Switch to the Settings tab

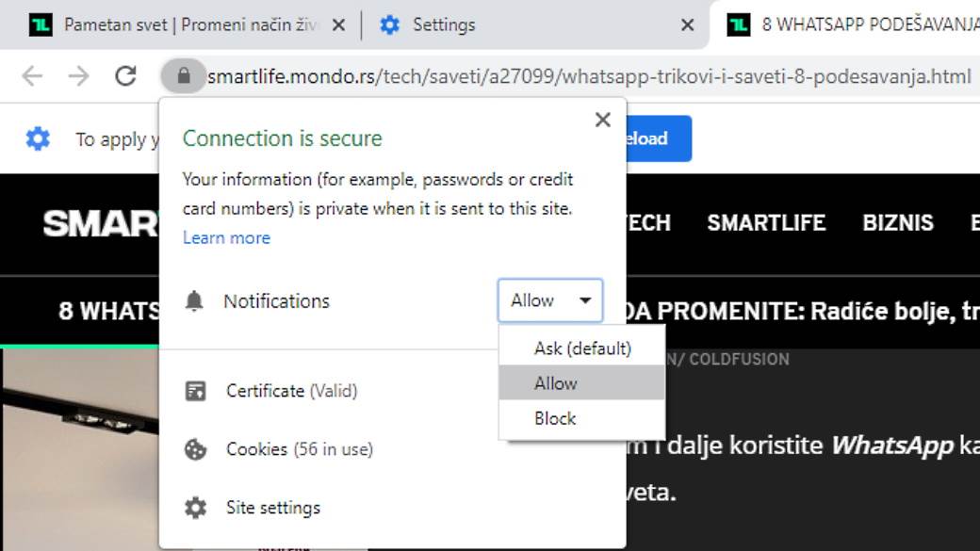point(443,24)
